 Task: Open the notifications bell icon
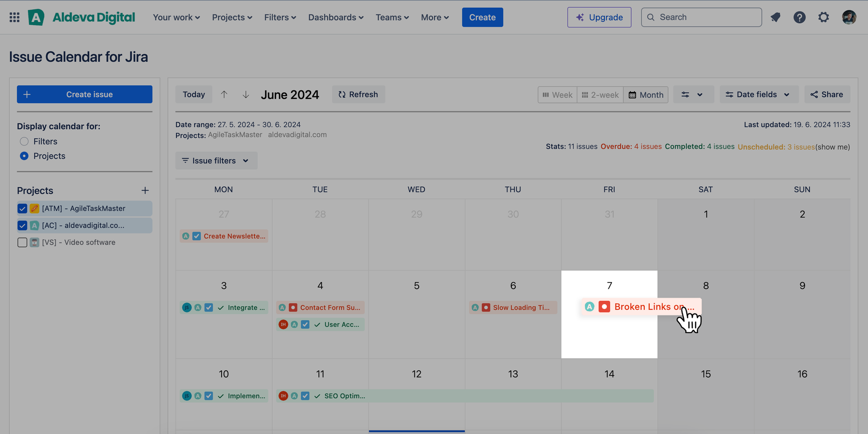[775, 17]
